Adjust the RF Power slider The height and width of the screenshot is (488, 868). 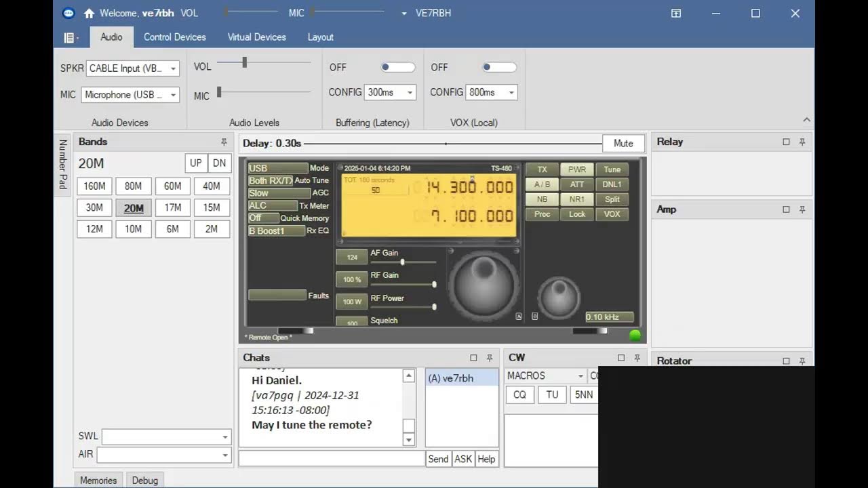point(403,307)
